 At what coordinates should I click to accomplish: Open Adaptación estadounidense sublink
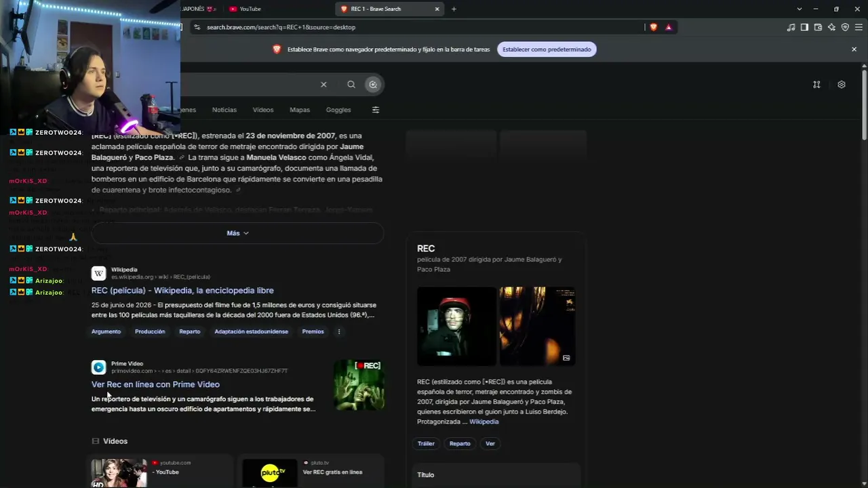coord(251,331)
